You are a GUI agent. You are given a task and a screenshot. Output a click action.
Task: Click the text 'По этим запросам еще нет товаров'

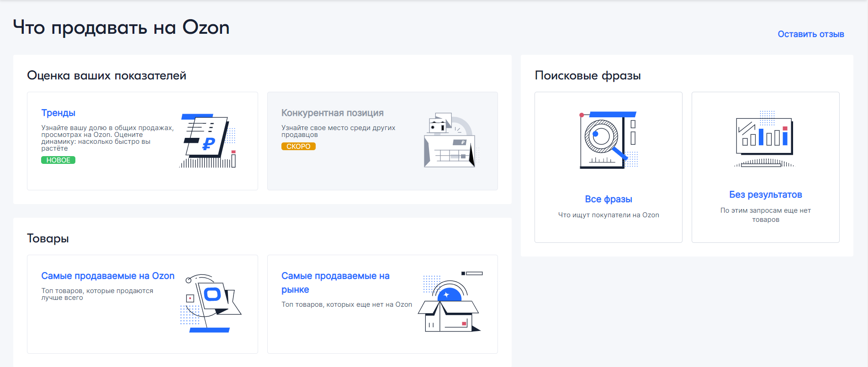[x=766, y=215]
